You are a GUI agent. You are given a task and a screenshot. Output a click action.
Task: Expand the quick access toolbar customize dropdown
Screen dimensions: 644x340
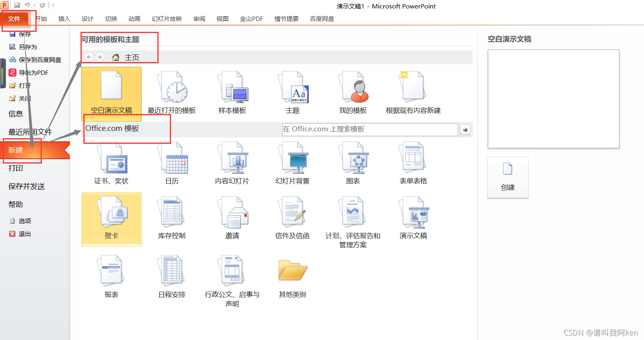pos(53,6)
